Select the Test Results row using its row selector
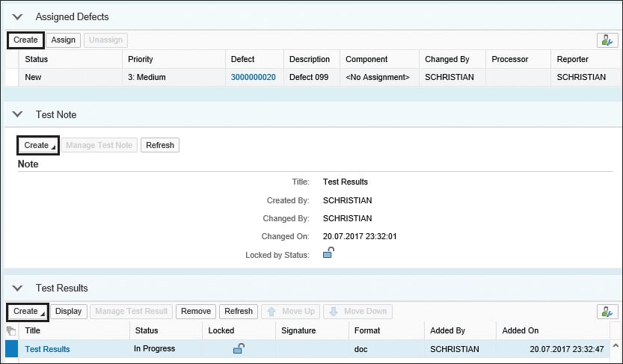623x364 pixels. coord(10,349)
